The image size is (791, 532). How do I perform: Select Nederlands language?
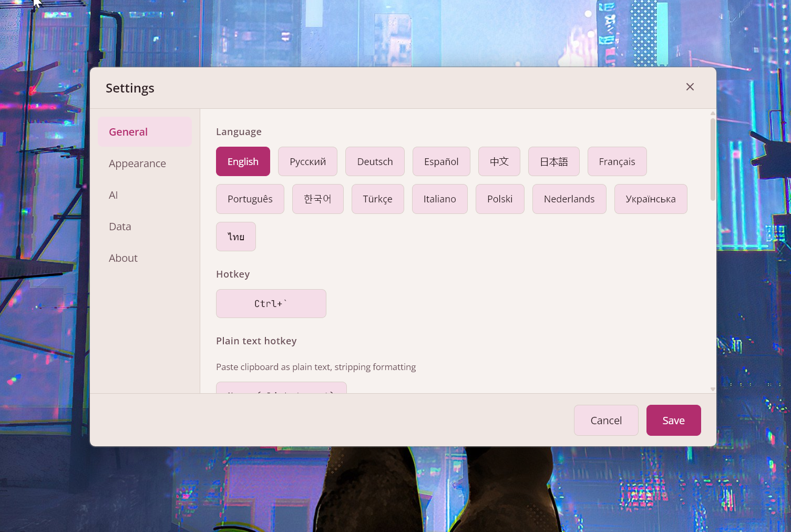(569, 199)
